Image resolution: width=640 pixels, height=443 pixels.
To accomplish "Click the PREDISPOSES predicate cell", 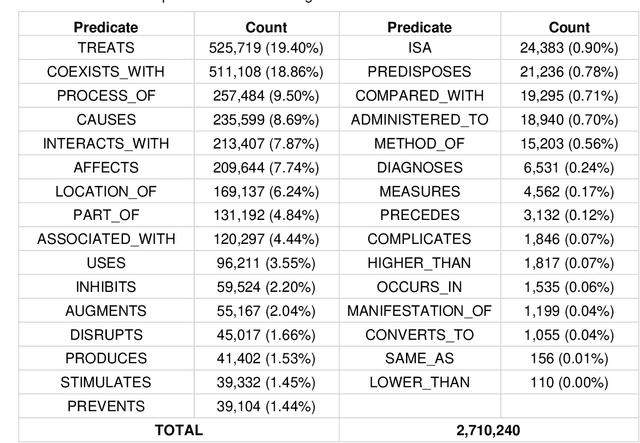I will [x=419, y=72].
